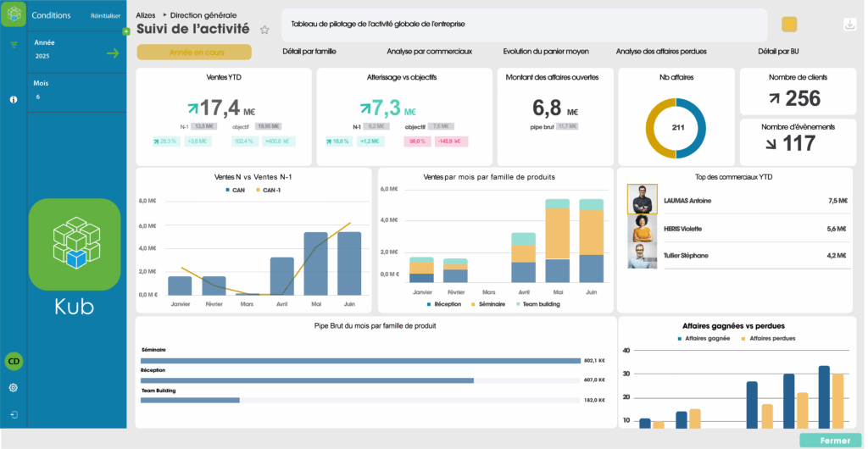Toggle the Séminaire legend entry

click(x=492, y=303)
